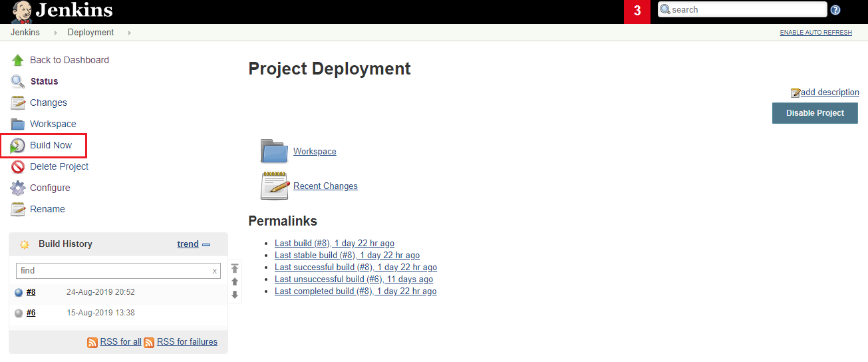Click the up arrow beside build history
The height and width of the screenshot is (362, 868).
(x=235, y=281)
